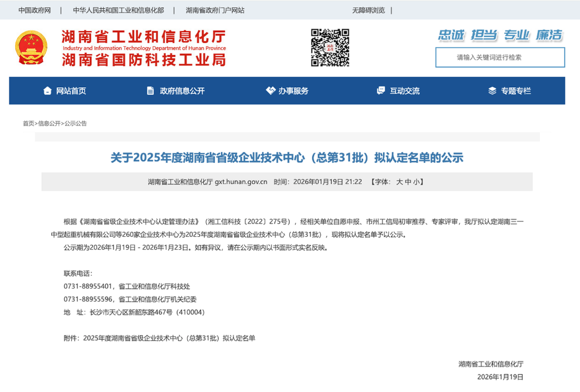The height and width of the screenshot is (392, 580).
Task: Open the 湖南省政府门户网站 link
Action: point(215,10)
